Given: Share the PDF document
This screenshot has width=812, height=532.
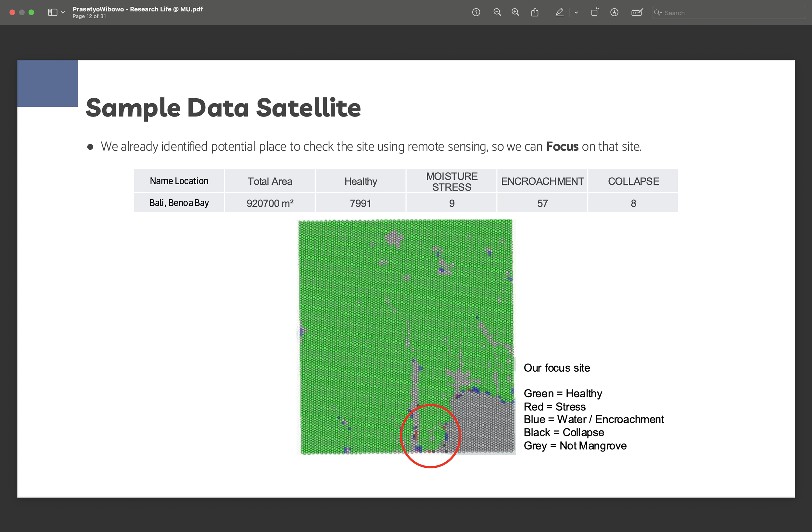Looking at the screenshot, I should coord(535,12).
